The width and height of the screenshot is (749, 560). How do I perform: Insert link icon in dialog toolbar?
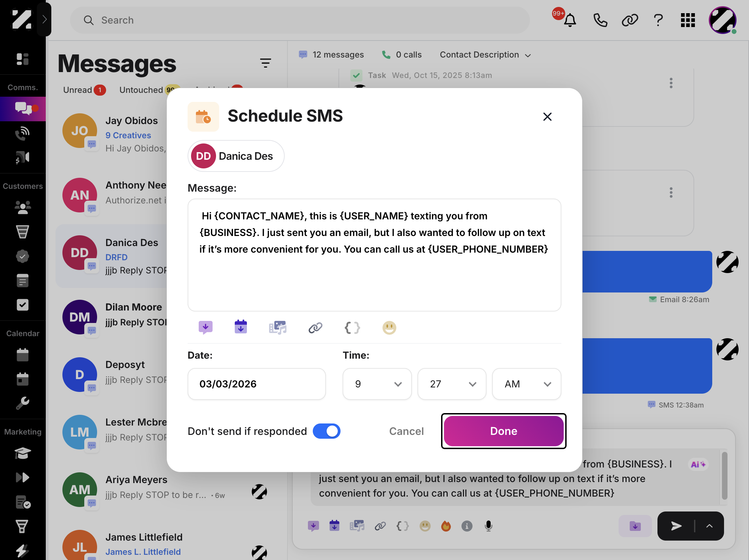315,327
